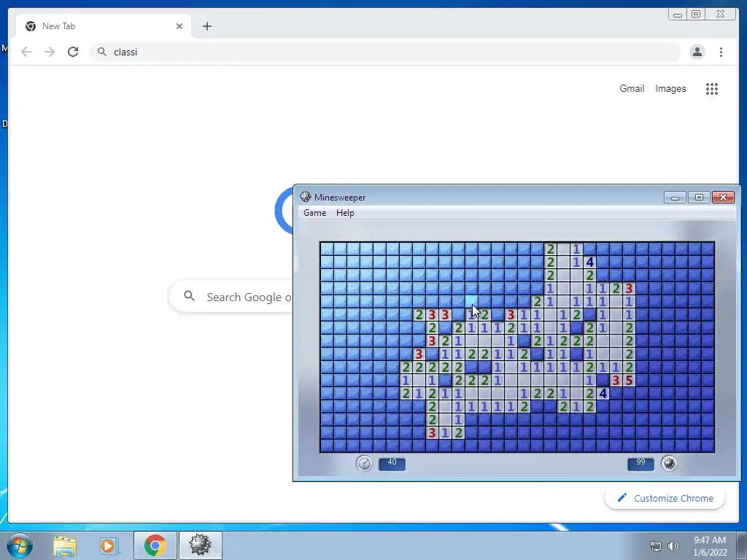Open a new Chrome tab with plus button
Viewport: 747px width, 560px height.
point(206,26)
